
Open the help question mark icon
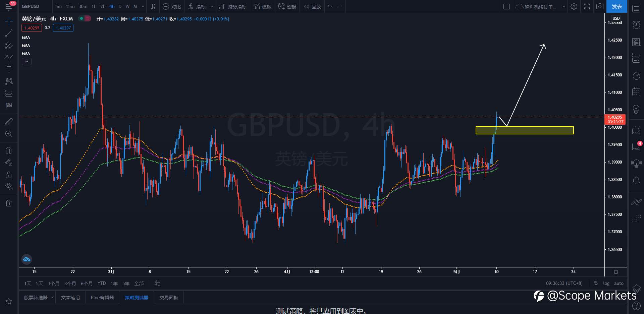click(636, 306)
